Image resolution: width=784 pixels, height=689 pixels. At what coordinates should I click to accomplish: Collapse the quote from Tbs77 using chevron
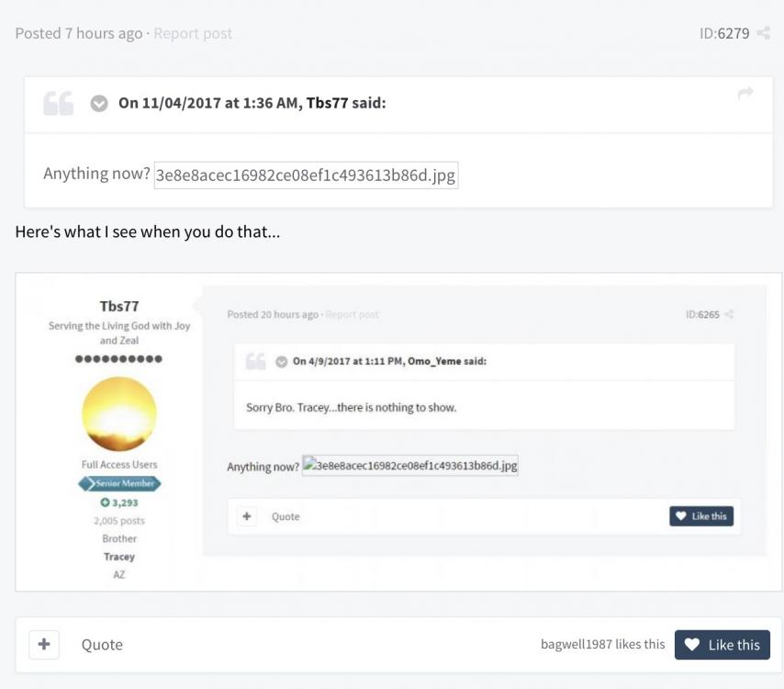99,104
